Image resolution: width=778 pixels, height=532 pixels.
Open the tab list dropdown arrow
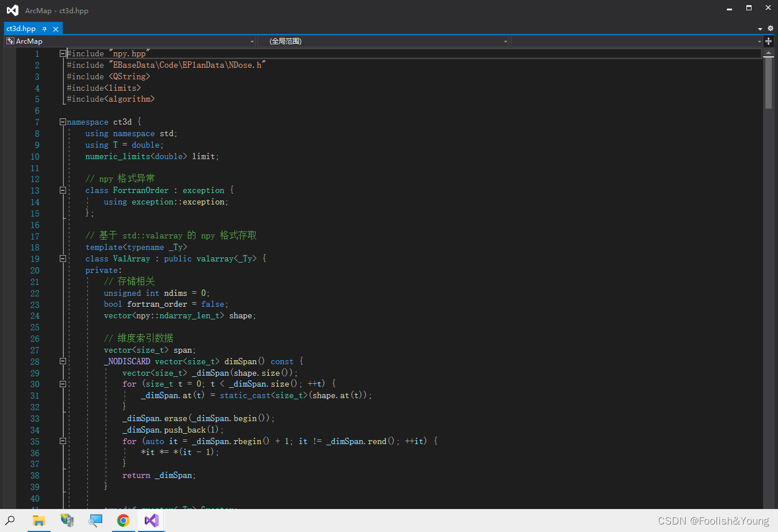[760, 28]
